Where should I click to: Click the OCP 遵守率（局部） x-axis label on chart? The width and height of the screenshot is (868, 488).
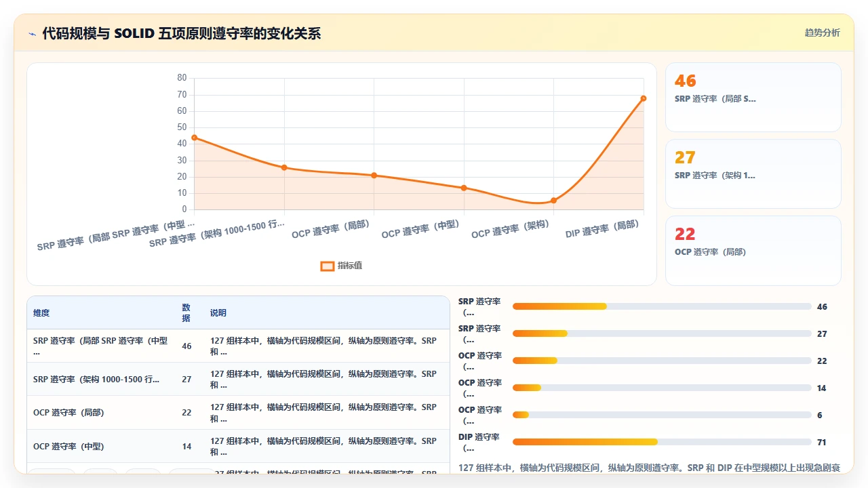tap(331, 229)
